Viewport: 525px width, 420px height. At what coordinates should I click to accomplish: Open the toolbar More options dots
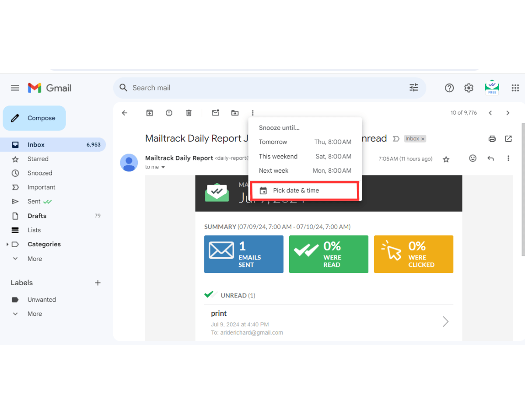253,113
